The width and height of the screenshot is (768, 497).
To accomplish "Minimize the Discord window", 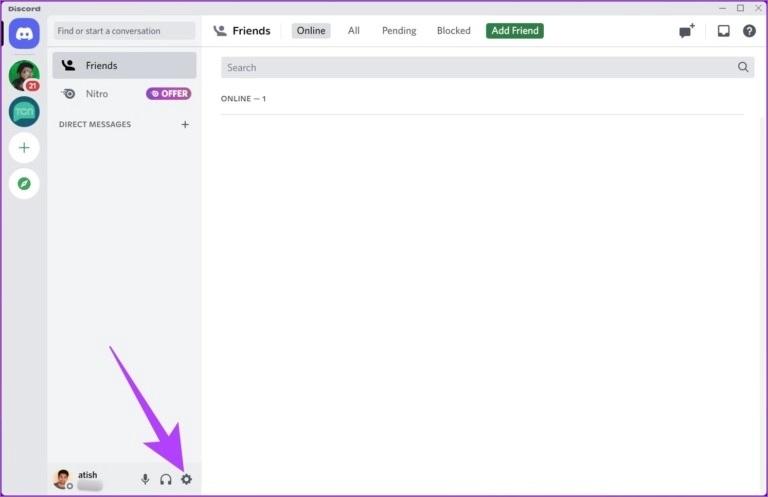I will [722, 8].
